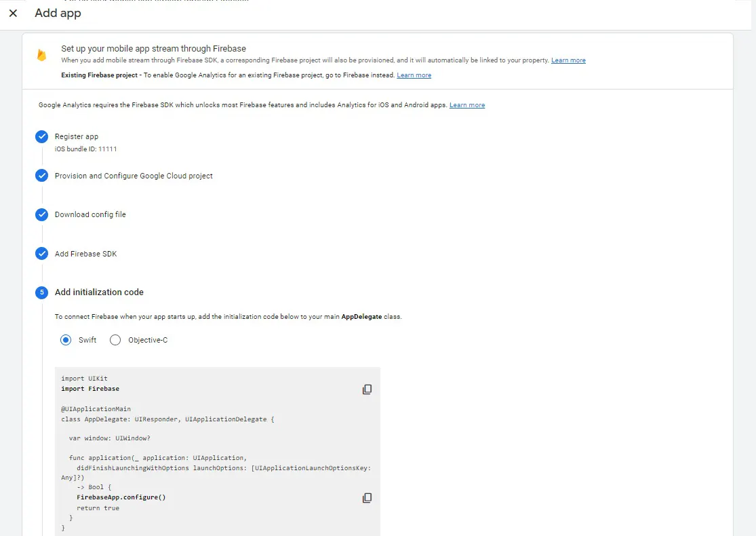Choose the Objective-C language label

[148, 340]
